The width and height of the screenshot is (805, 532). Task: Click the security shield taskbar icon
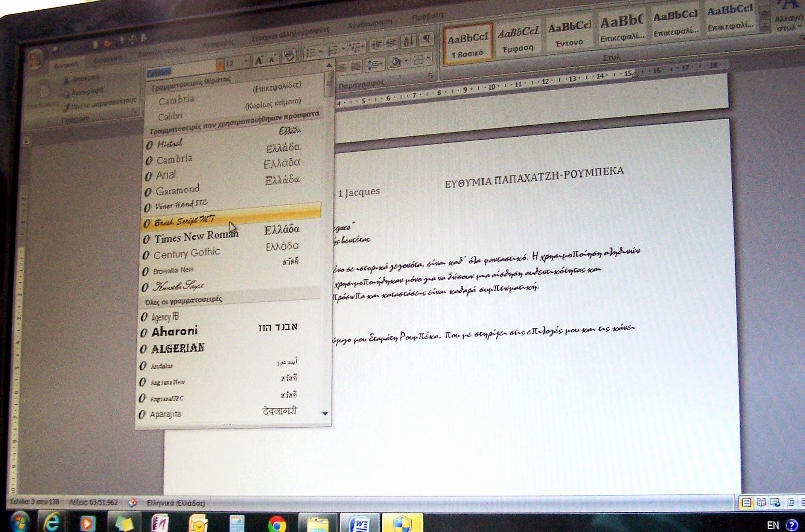tap(402, 523)
